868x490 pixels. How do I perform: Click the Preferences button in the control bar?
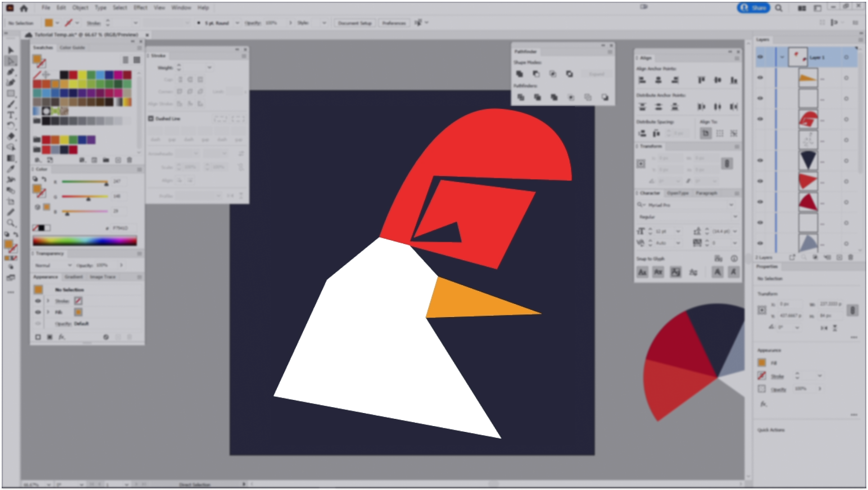393,23
